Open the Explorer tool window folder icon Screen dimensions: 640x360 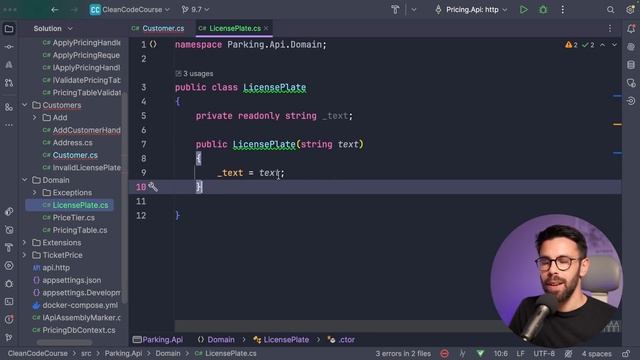click(x=9, y=29)
